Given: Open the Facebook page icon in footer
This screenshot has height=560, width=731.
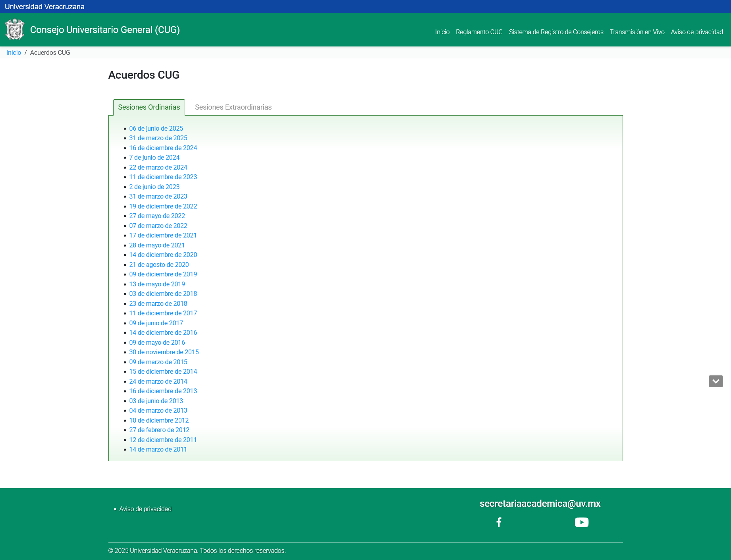Looking at the screenshot, I should (499, 522).
